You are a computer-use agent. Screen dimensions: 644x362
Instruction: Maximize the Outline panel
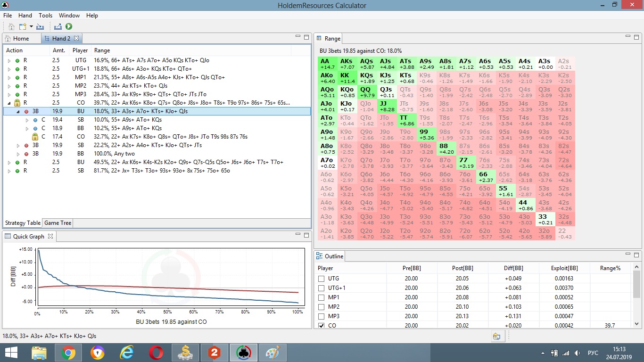point(636,255)
